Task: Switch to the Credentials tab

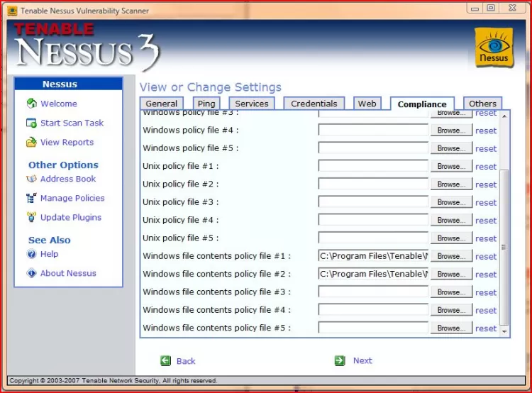Action: (x=314, y=104)
